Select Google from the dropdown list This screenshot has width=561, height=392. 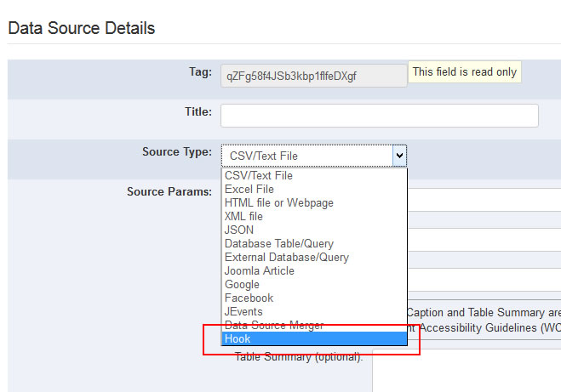(242, 285)
